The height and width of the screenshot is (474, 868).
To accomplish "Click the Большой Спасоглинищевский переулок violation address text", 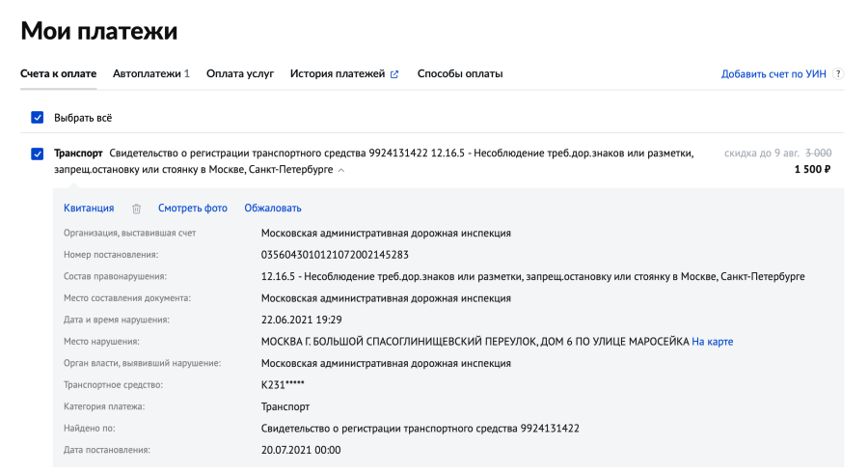I will point(475,342).
